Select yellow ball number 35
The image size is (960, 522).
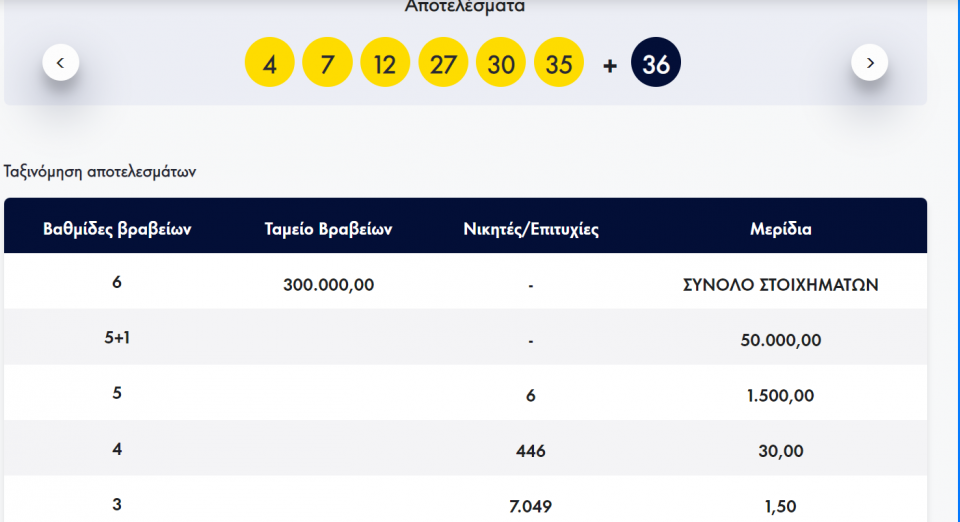coord(559,63)
